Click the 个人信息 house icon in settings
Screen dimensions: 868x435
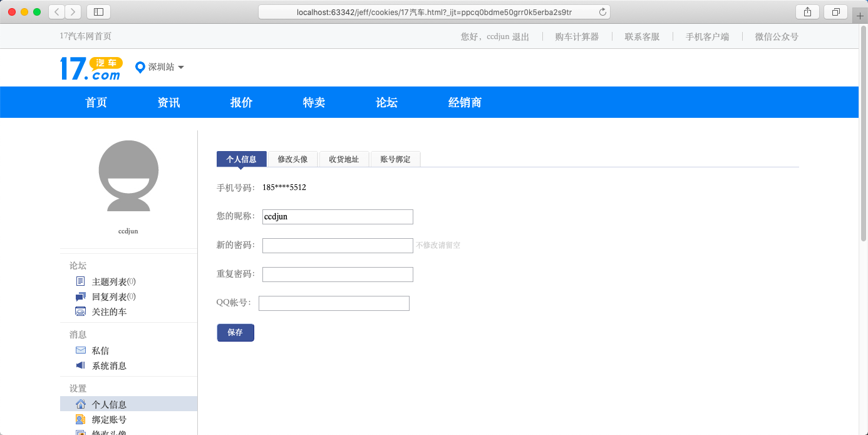[80, 404]
